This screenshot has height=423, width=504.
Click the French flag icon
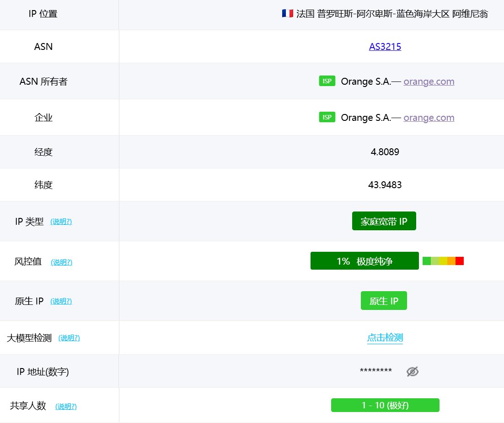287,14
